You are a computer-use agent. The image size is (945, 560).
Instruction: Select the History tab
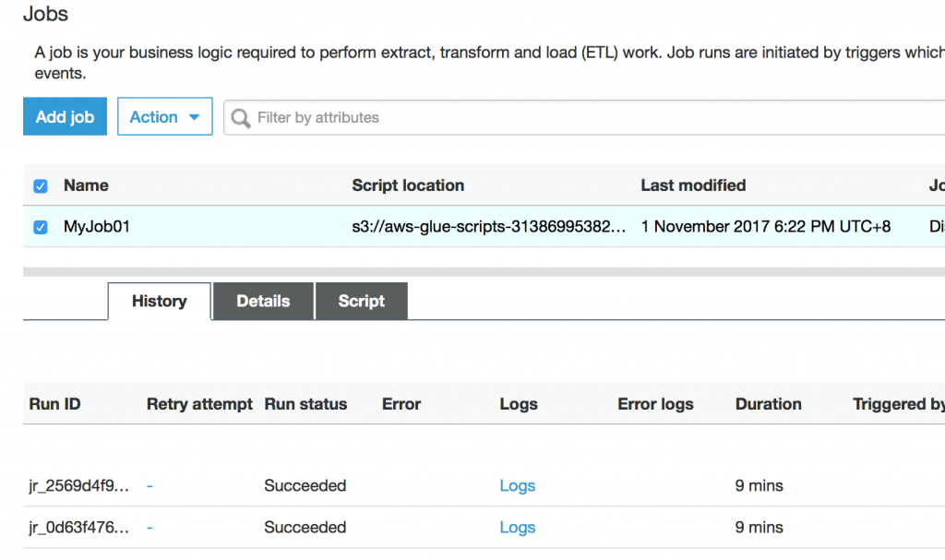[x=159, y=302]
